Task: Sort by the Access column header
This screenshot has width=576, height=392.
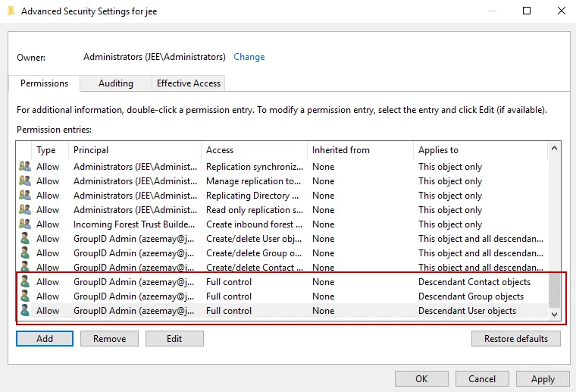Action: (254, 150)
